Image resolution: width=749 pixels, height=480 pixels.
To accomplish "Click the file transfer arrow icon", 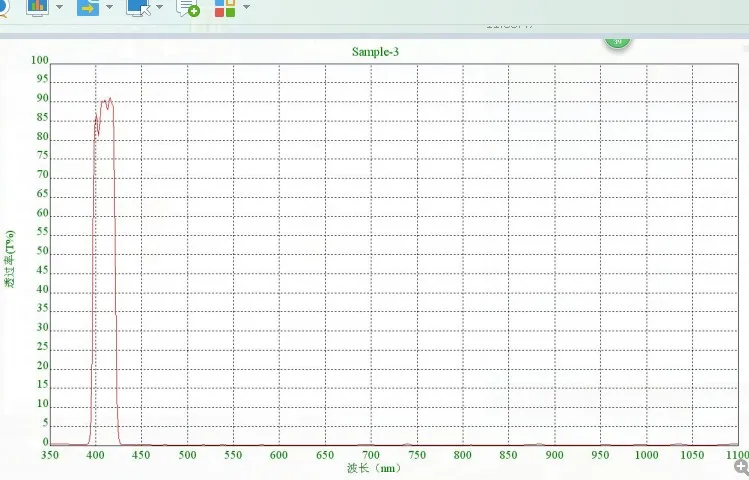I will click(88, 7).
